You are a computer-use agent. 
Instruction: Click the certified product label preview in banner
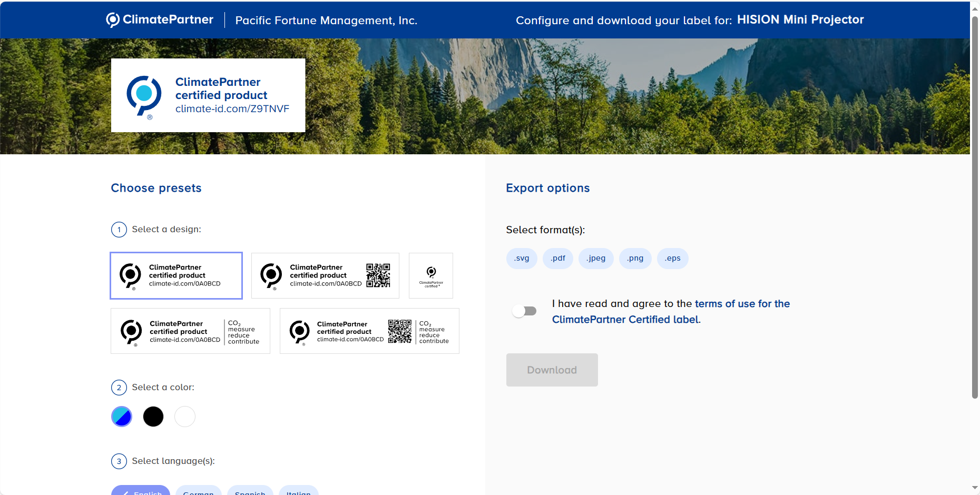[x=208, y=95]
